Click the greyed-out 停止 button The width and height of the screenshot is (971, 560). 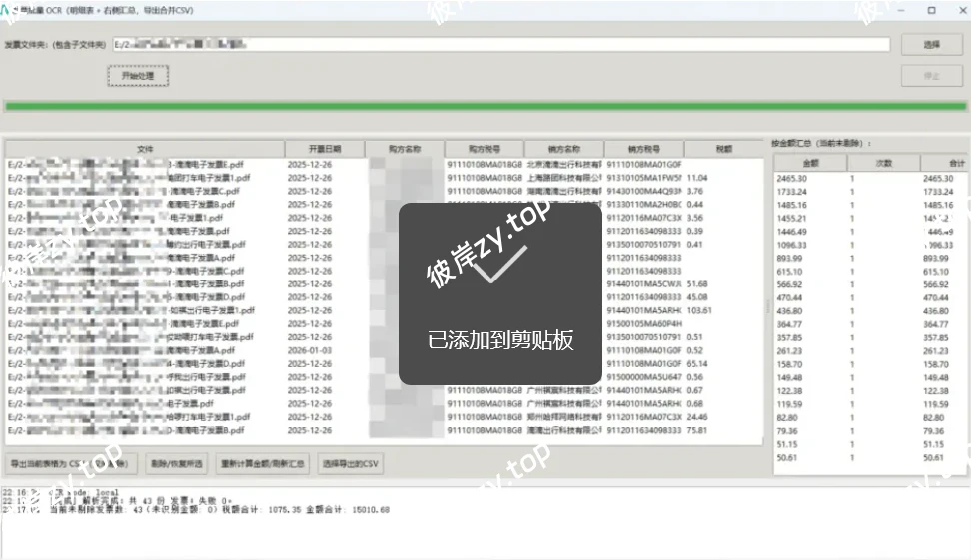click(931, 76)
